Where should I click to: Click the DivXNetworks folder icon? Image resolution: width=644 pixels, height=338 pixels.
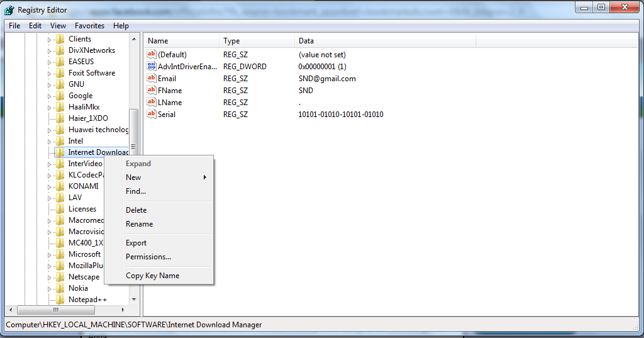point(60,50)
